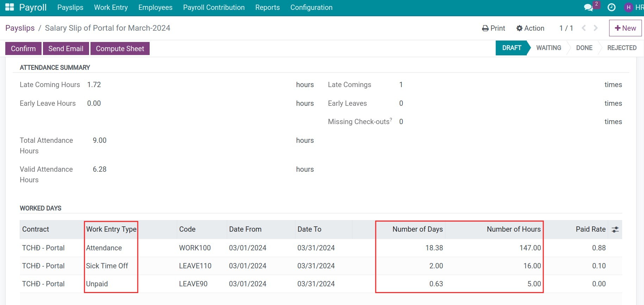Open the Payslips menu item
Screen dimensions: 644x305
70,7
